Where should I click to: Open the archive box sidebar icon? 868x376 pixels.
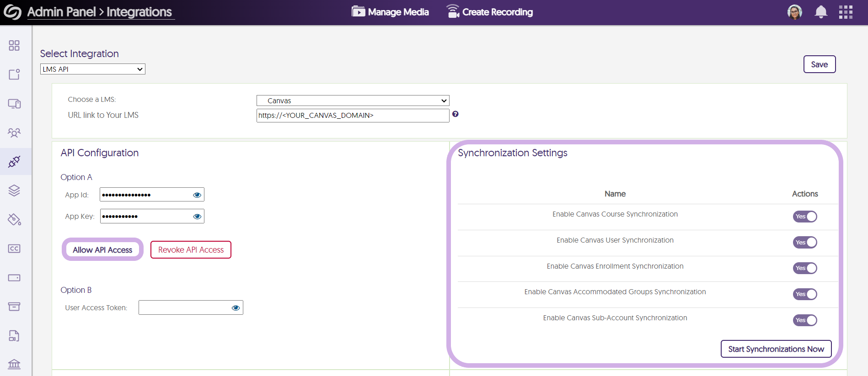(x=14, y=307)
